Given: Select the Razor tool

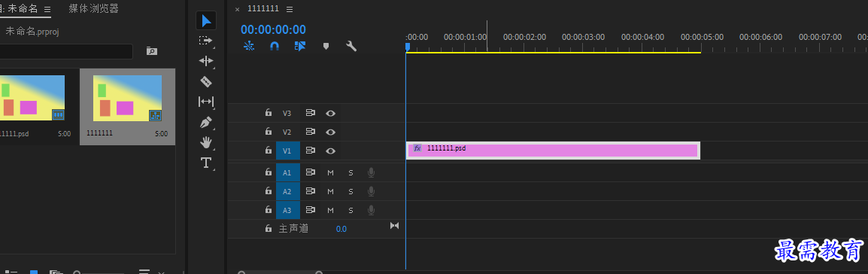Looking at the screenshot, I should (x=206, y=82).
